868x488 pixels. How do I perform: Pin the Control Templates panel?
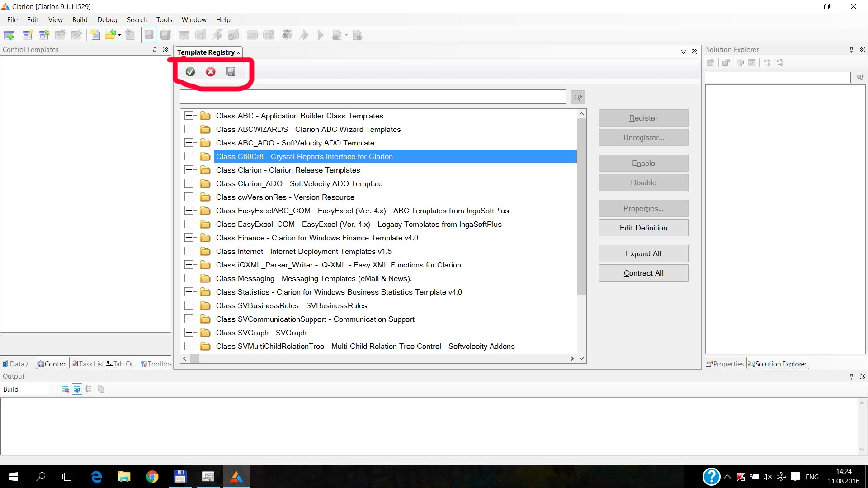tap(155, 50)
